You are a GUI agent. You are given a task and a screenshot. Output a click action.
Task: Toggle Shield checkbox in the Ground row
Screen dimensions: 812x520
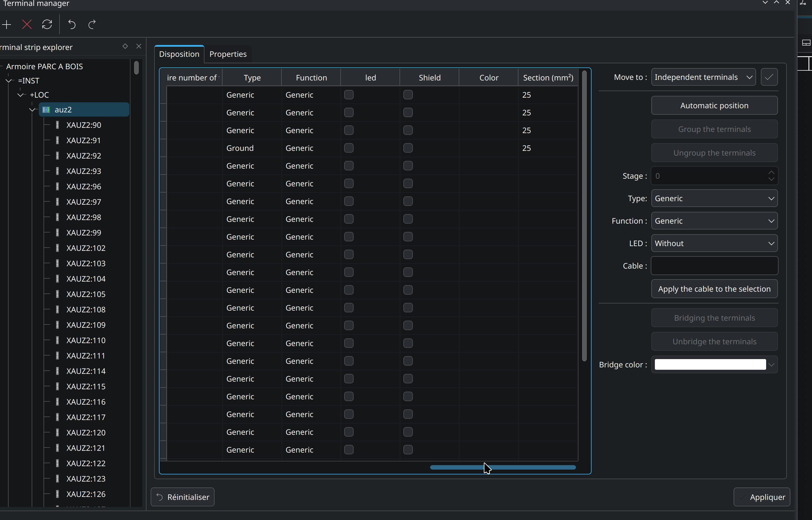[408, 148]
